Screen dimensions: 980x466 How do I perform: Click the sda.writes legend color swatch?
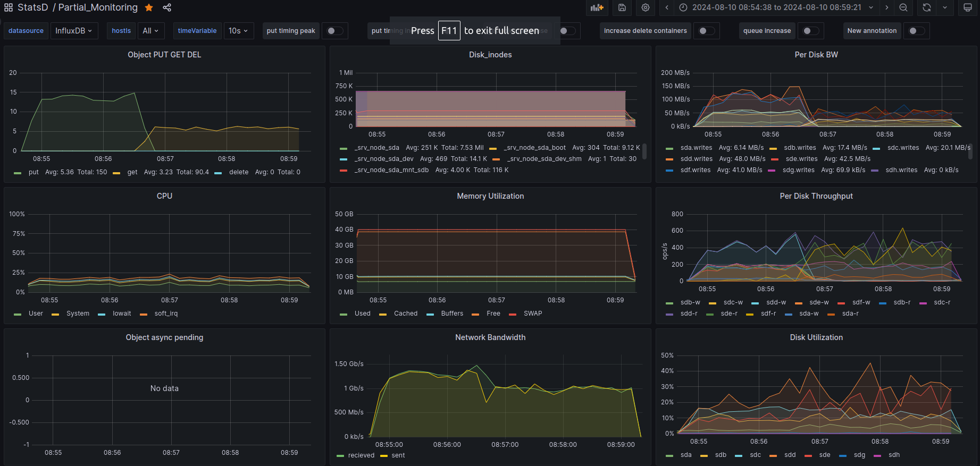pos(669,148)
